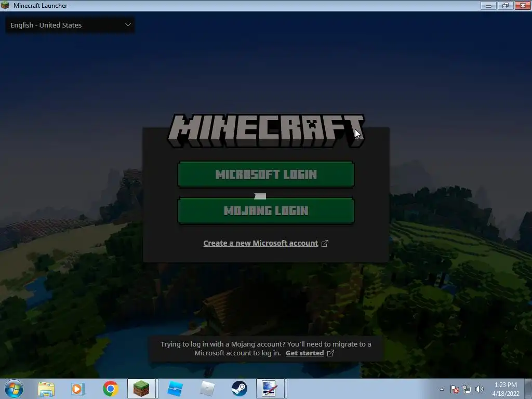Open Steam from the taskbar
Screen dimensions: 532x399
[239, 389]
